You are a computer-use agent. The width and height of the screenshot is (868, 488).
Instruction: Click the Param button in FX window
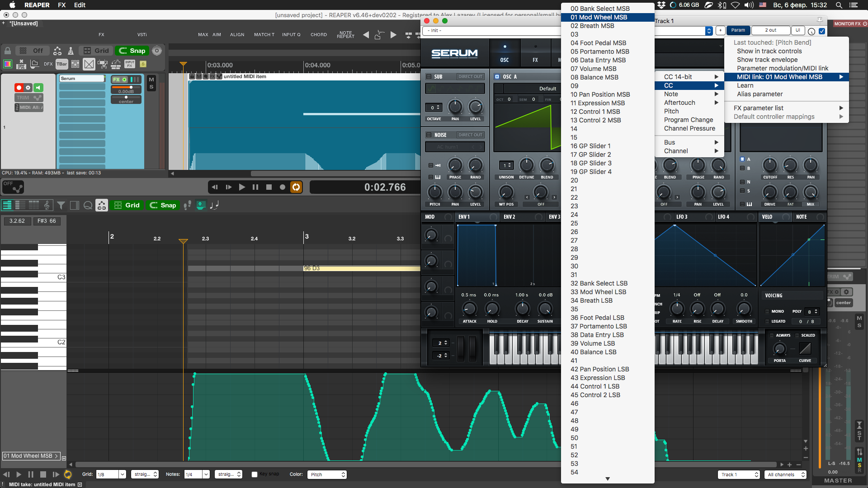click(x=738, y=30)
